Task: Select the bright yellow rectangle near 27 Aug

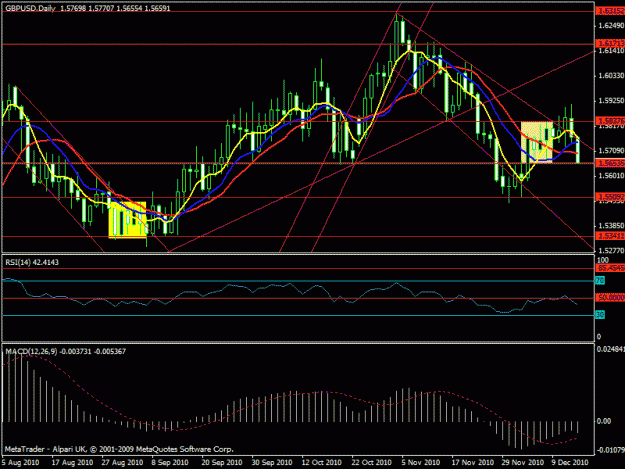Action: click(128, 220)
